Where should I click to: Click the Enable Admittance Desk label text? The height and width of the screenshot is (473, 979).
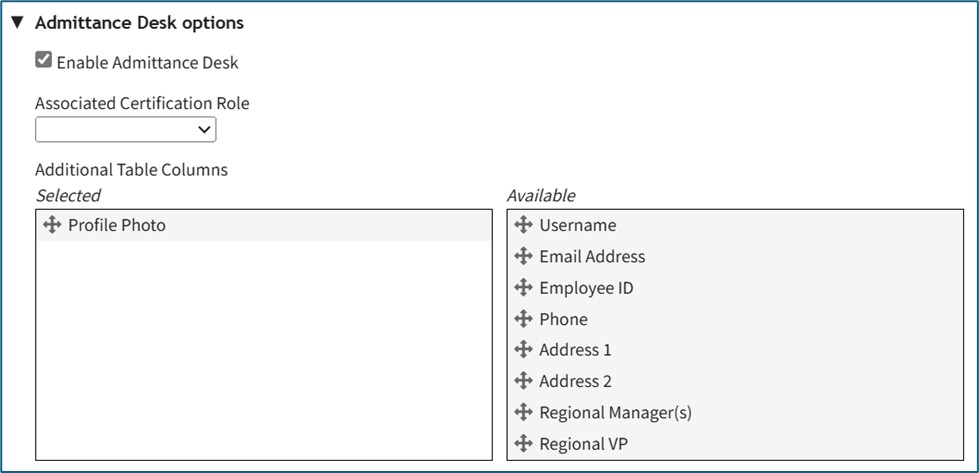[147, 62]
